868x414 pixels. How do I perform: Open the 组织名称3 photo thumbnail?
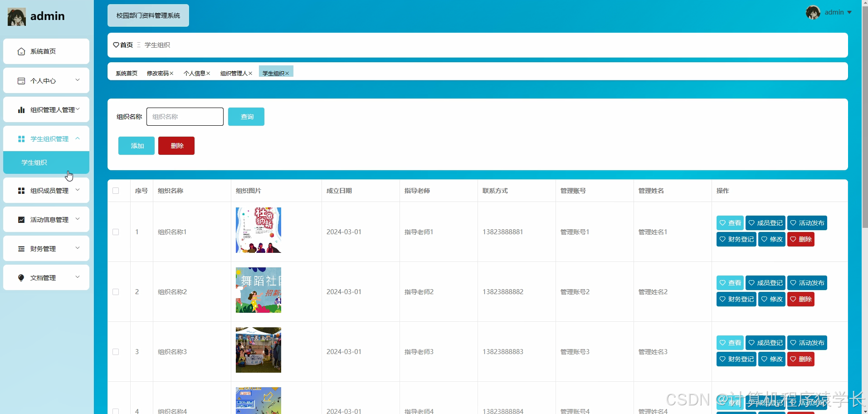tap(258, 350)
